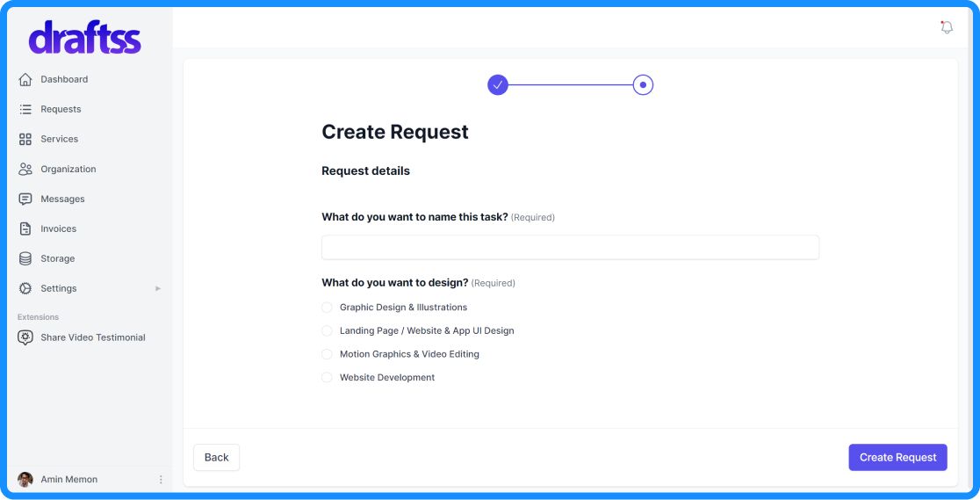Expand the Settings submenu arrow
The height and width of the screenshot is (500, 980).
(158, 288)
